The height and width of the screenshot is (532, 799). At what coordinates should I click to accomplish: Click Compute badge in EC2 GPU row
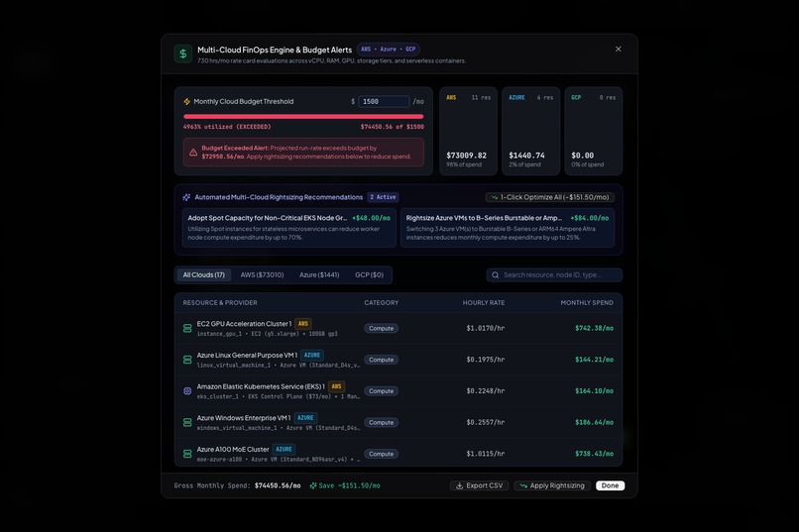click(x=381, y=328)
